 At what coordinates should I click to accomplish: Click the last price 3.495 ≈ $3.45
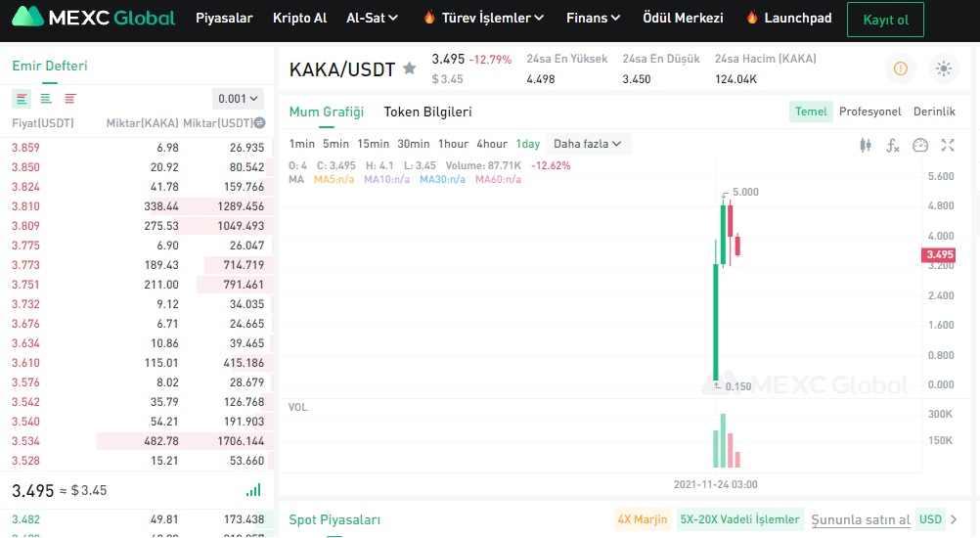60,490
